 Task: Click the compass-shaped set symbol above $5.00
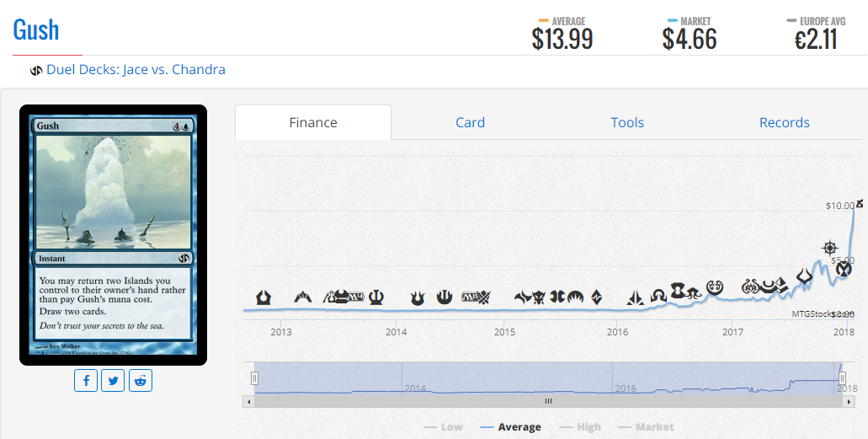point(830,248)
